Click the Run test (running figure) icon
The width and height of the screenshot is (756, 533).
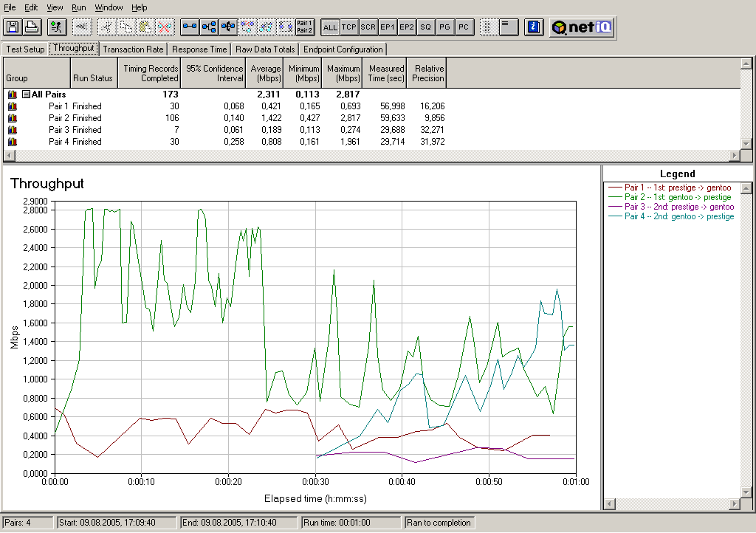click(56, 27)
